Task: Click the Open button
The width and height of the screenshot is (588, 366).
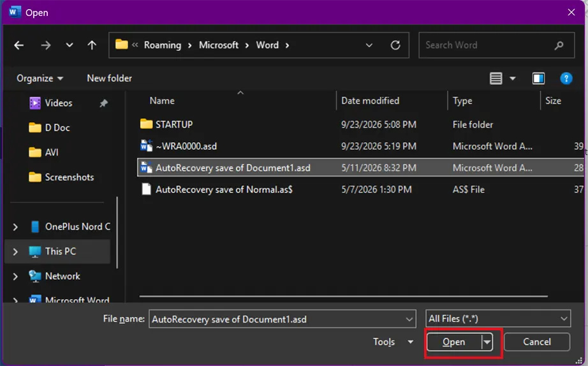Action: 453,342
